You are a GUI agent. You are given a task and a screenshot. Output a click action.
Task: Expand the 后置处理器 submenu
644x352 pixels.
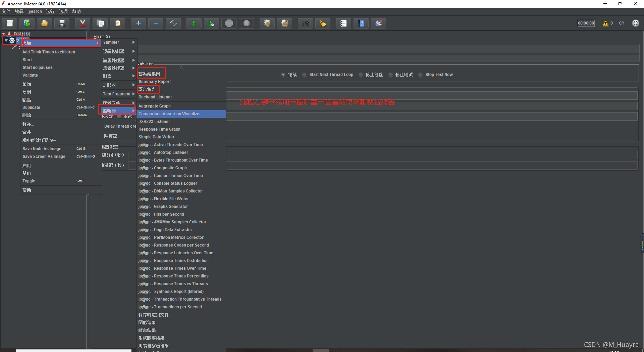pos(119,68)
